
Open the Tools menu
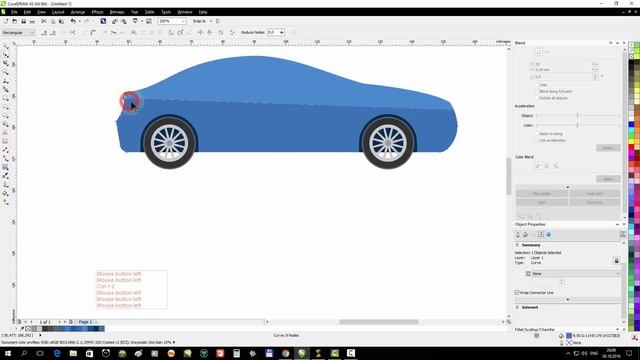(166, 12)
